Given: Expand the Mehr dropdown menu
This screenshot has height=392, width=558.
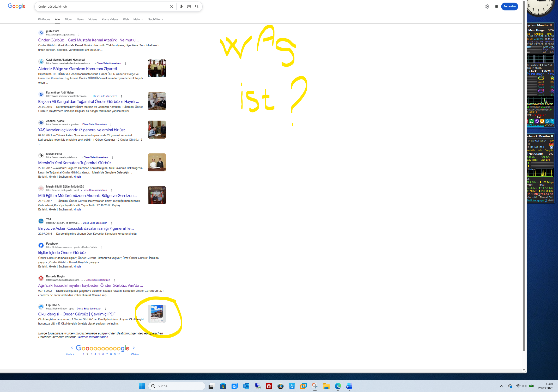Looking at the screenshot, I should coord(138,19).
